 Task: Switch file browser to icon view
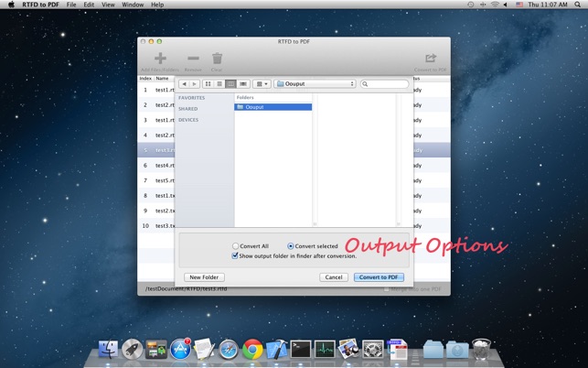click(x=208, y=84)
